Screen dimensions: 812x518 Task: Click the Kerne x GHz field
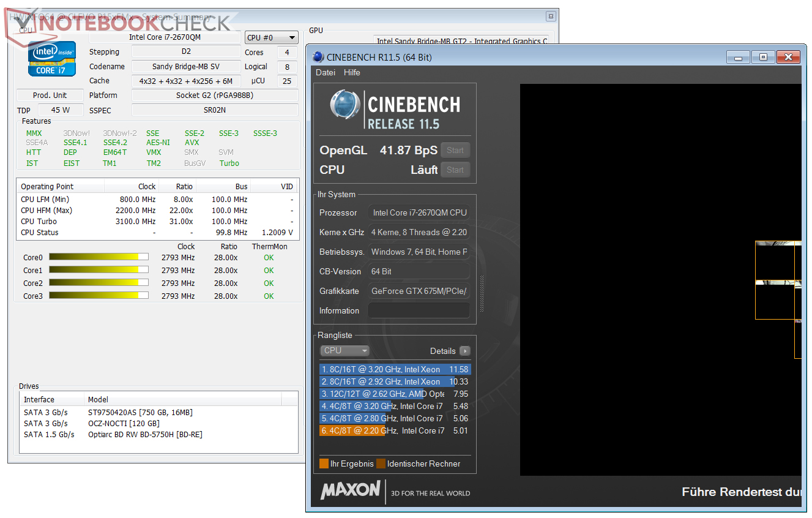tap(419, 232)
